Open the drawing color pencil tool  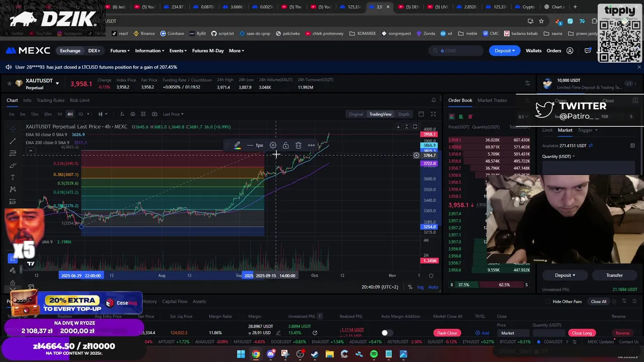[x=237, y=145]
